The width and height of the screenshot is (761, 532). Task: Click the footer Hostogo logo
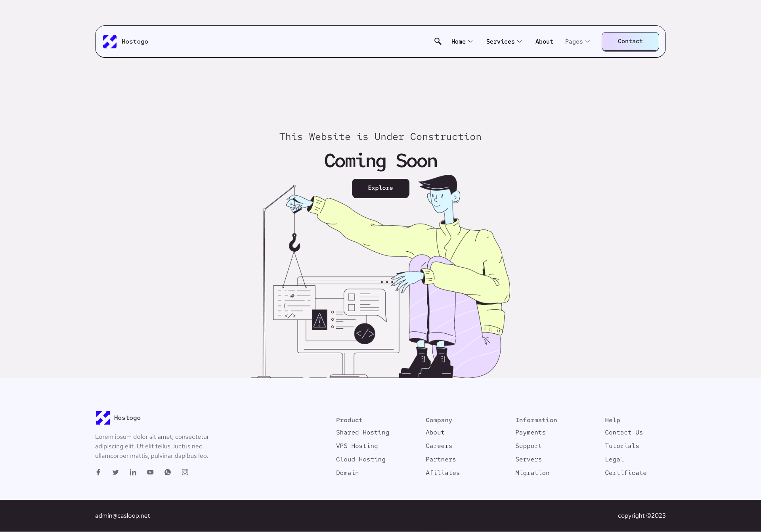pos(103,418)
